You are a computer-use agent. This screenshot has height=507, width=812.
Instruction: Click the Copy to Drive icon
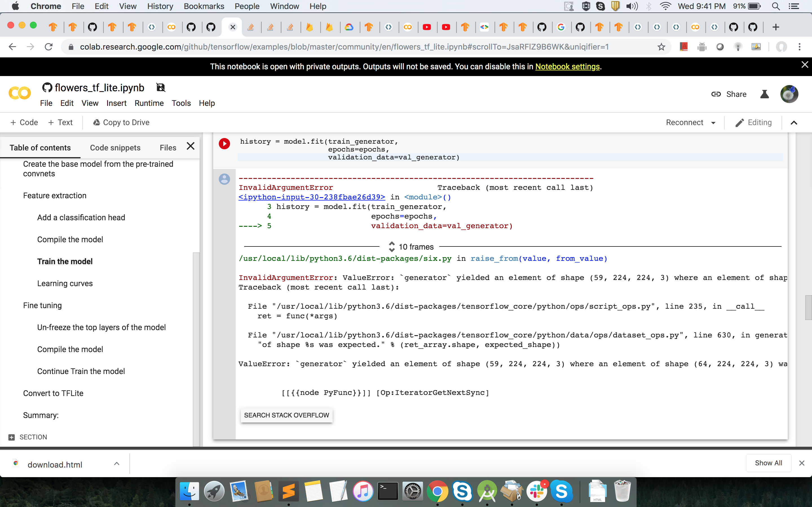click(96, 123)
